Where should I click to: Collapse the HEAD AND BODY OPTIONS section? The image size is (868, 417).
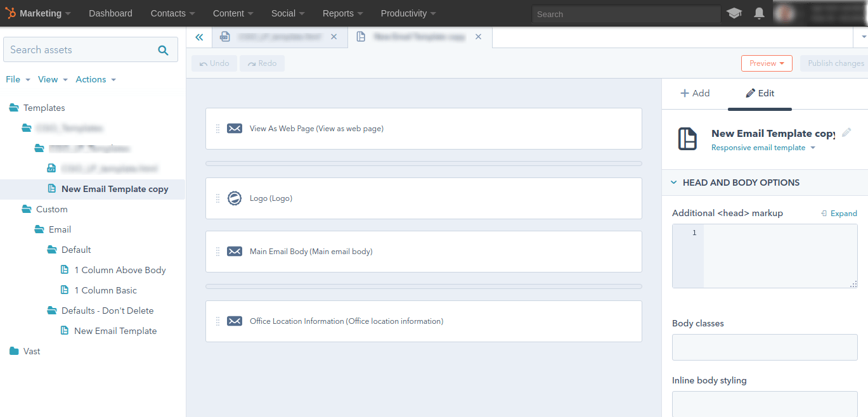coord(674,182)
